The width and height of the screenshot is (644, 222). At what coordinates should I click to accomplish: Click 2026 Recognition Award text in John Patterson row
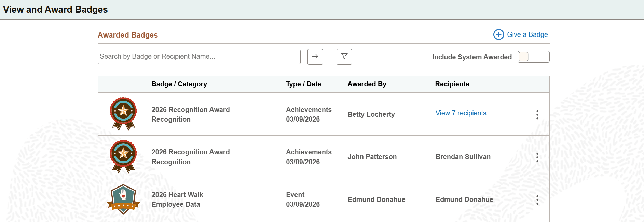(191, 152)
